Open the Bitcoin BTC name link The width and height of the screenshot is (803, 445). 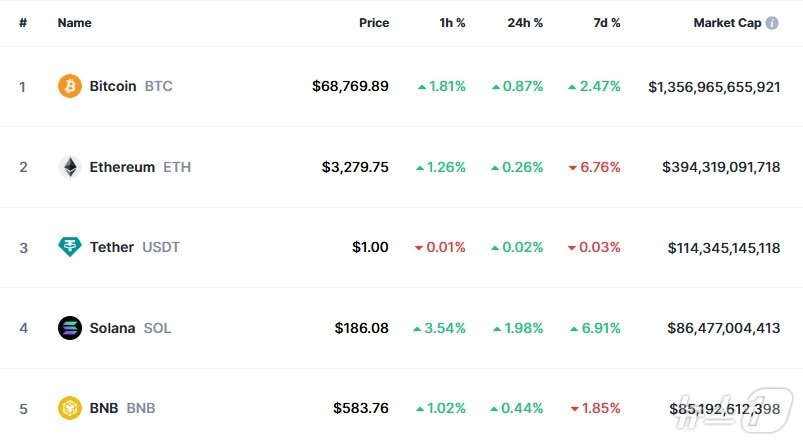pos(130,86)
